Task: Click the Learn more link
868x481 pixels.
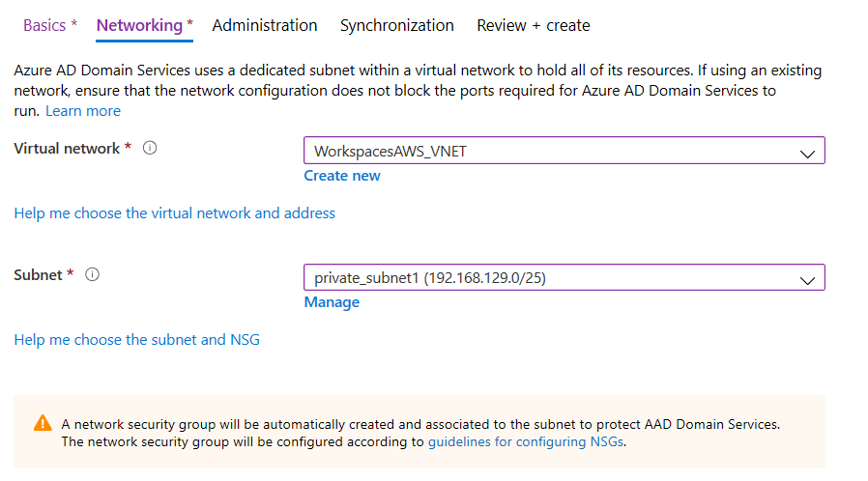Action: (83, 111)
